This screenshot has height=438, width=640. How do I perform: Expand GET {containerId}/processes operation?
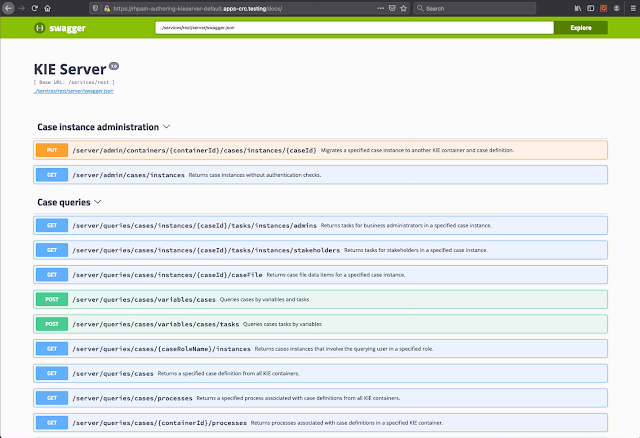[320, 422]
